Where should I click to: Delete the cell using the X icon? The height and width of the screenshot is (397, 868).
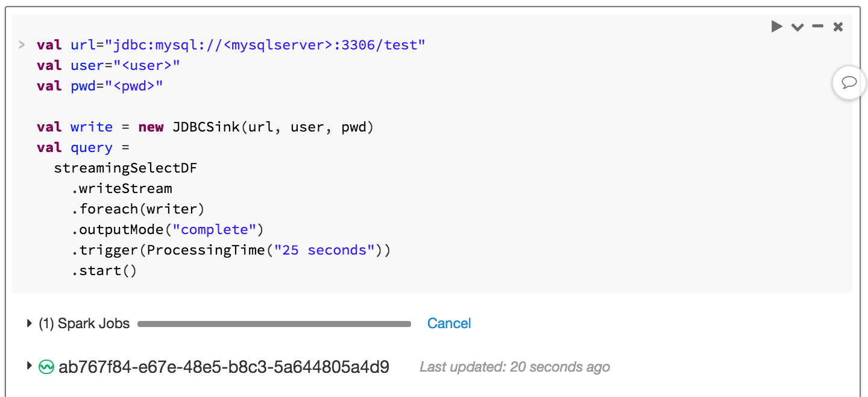tap(838, 27)
